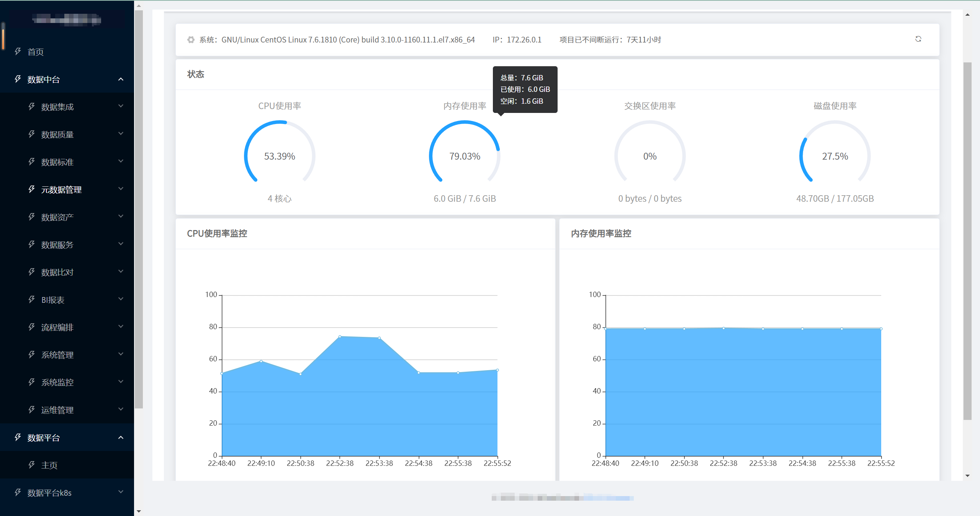980x516 pixels.
Task: Select the 元数据管理 menu label
Action: [x=61, y=189]
